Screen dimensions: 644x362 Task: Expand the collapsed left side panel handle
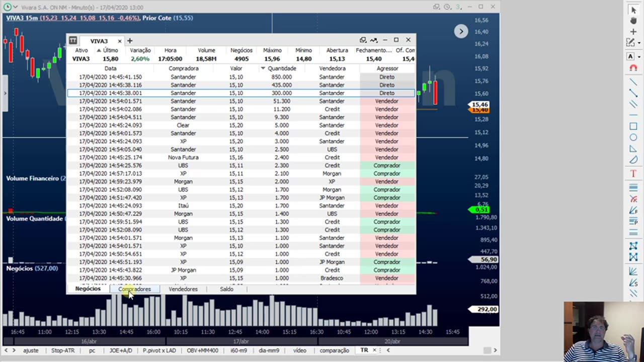coord(5,93)
